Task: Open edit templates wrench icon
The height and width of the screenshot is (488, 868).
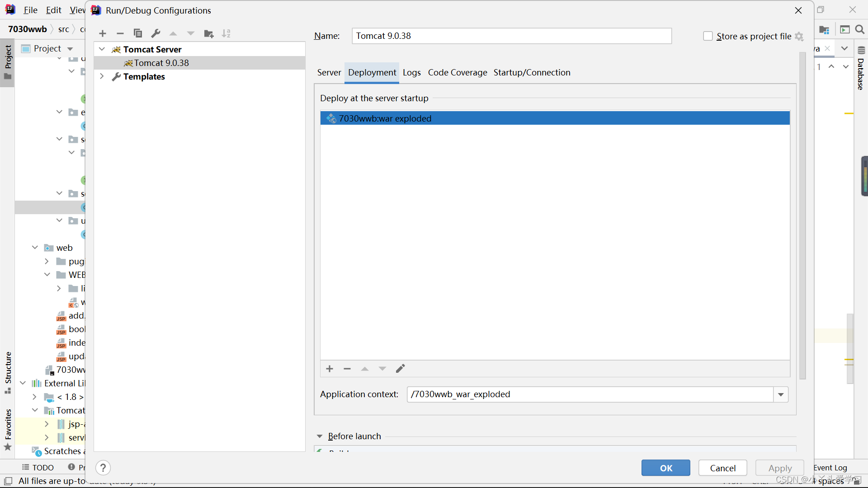Action: [x=156, y=33]
